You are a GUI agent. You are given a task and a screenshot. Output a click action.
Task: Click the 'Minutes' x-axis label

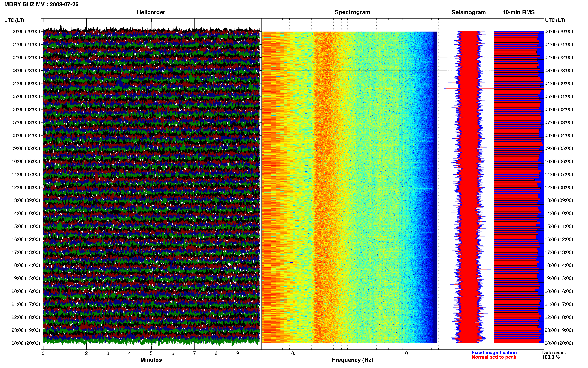(x=151, y=360)
